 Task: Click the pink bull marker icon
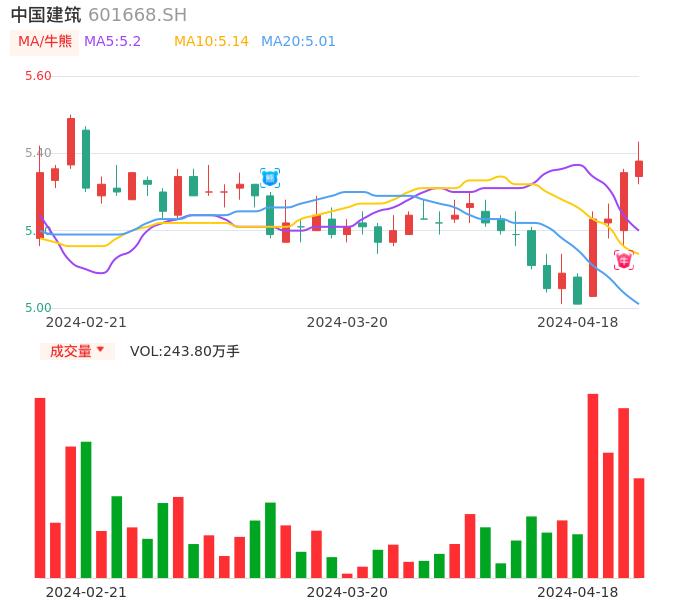(624, 260)
